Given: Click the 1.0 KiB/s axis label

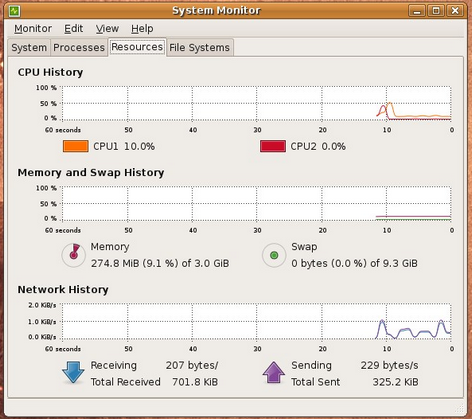Looking at the screenshot, I should point(42,322).
